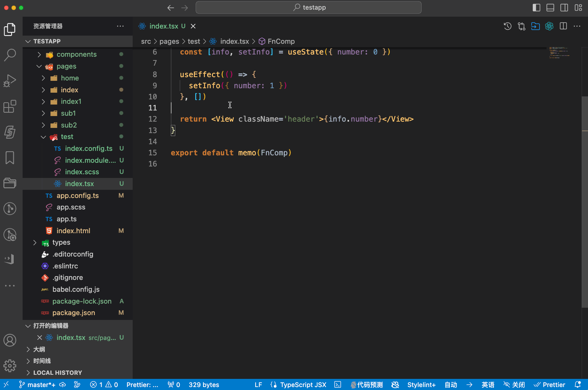Click the Stylelint+ status item
This screenshot has height=390, width=588.
tap(422, 385)
